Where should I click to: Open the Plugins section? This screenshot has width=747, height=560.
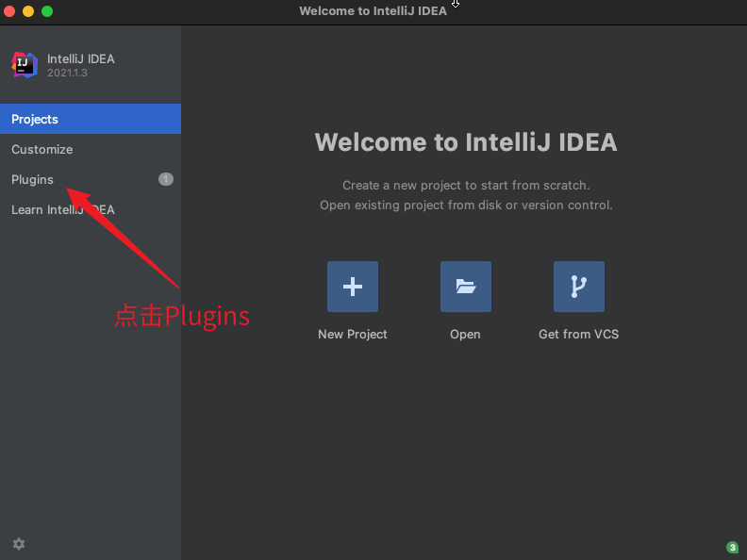tap(32, 179)
